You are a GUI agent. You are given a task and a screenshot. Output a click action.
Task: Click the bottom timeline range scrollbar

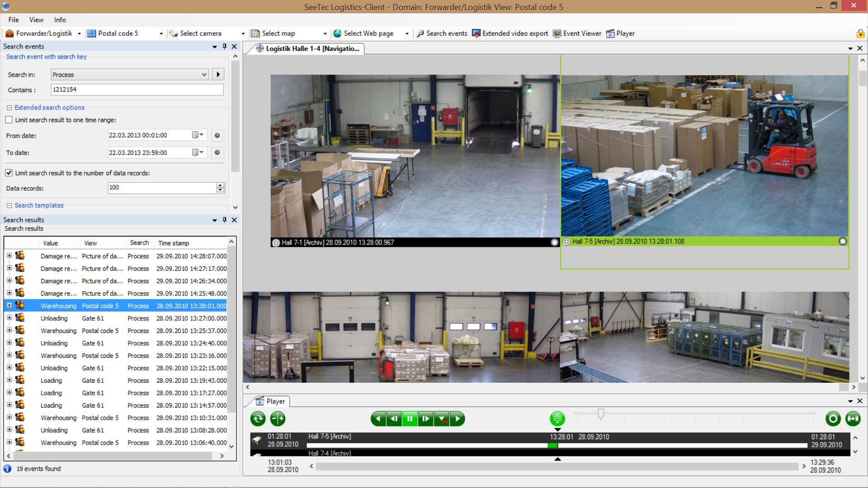pyautogui.click(x=557, y=466)
